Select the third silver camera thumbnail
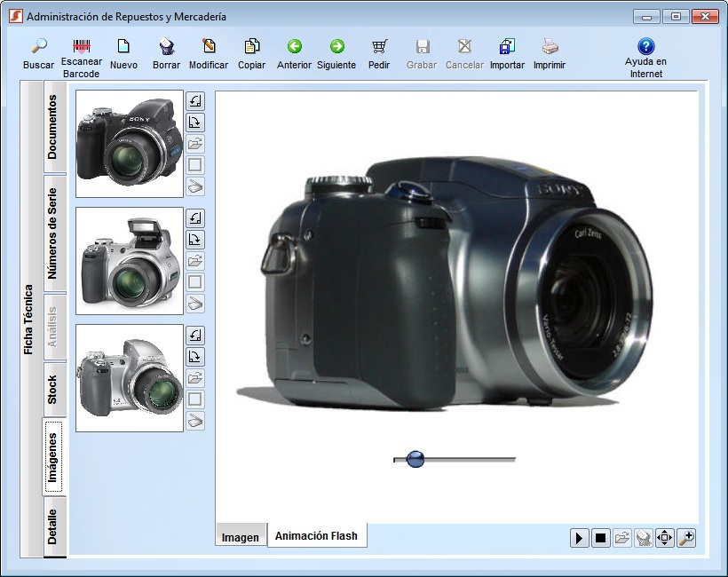The height and width of the screenshot is (577, 728). click(x=130, y=378)
